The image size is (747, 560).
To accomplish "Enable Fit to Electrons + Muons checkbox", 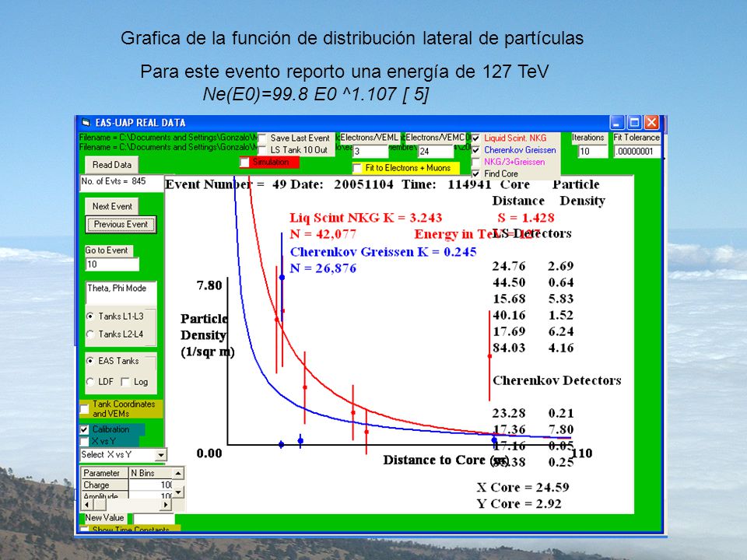I will (357, 168).
